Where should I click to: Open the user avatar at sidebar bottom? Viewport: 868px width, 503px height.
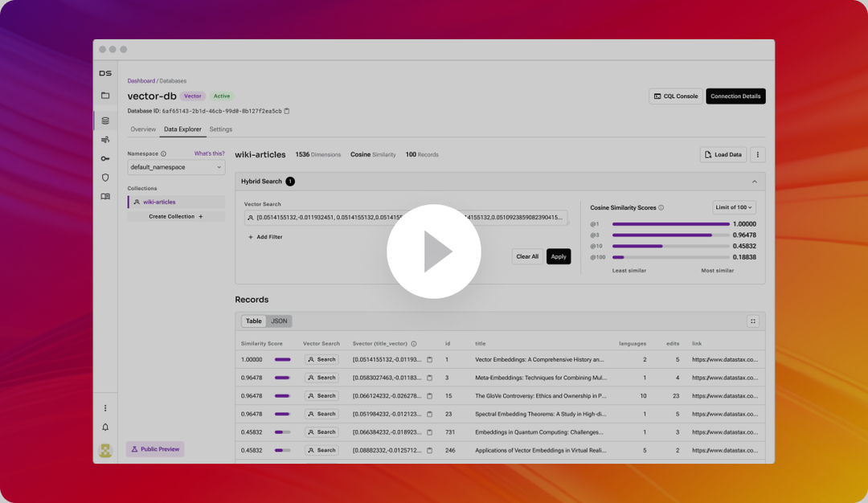point(105,451)
